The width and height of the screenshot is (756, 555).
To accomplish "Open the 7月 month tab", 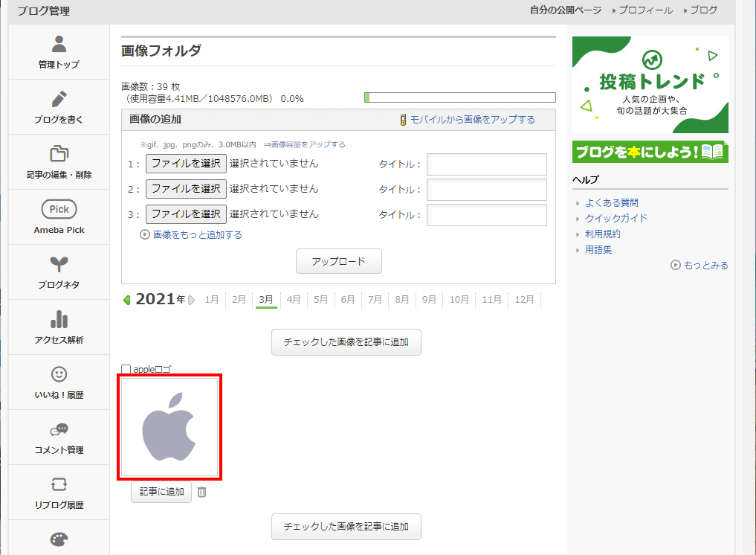I will click(375, 300).
